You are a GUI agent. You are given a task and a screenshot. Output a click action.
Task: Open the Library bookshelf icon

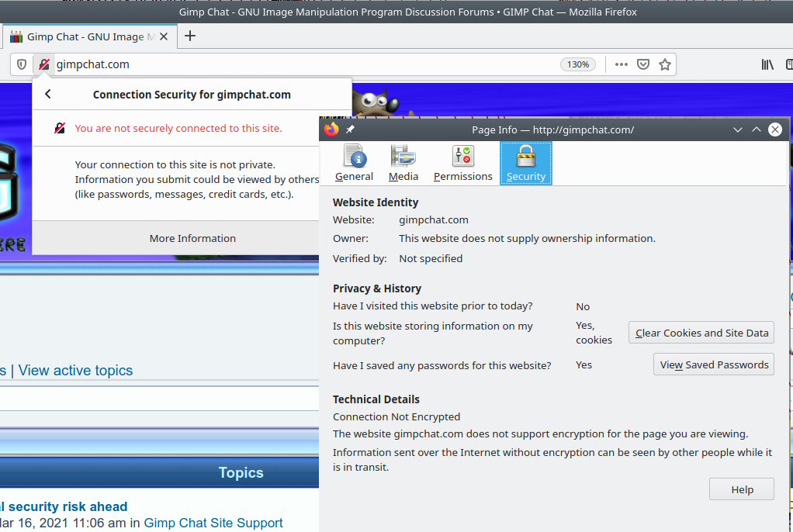click(767, 64)
